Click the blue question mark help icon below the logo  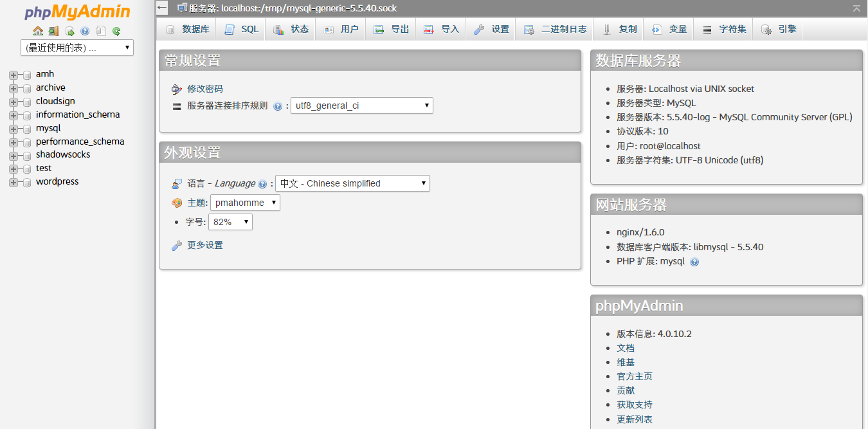click(x=85, y=31)
